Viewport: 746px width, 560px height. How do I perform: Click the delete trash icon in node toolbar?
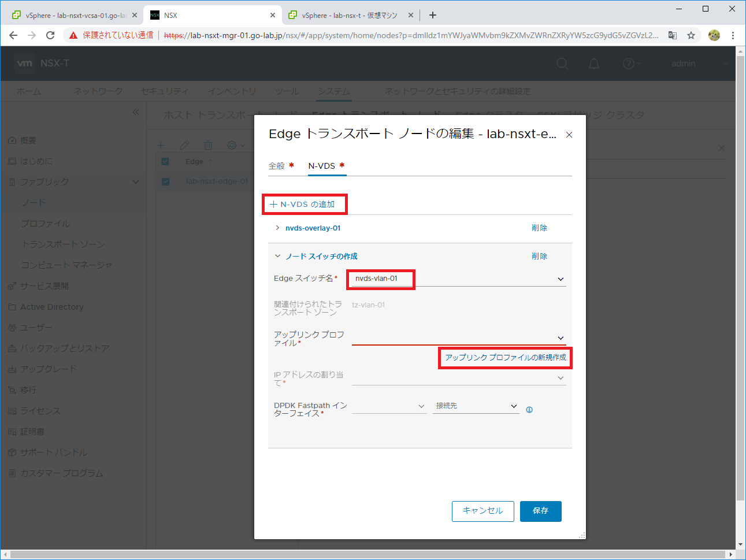(x=208, y=145)
